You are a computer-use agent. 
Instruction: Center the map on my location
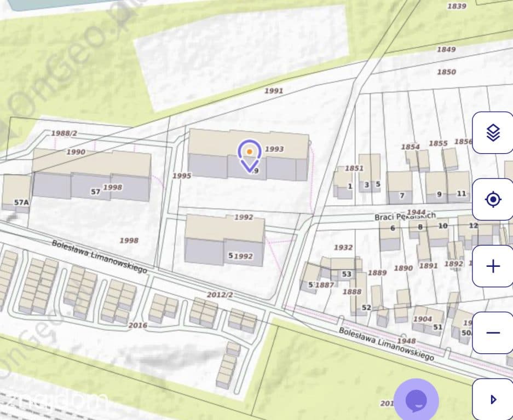493,200
